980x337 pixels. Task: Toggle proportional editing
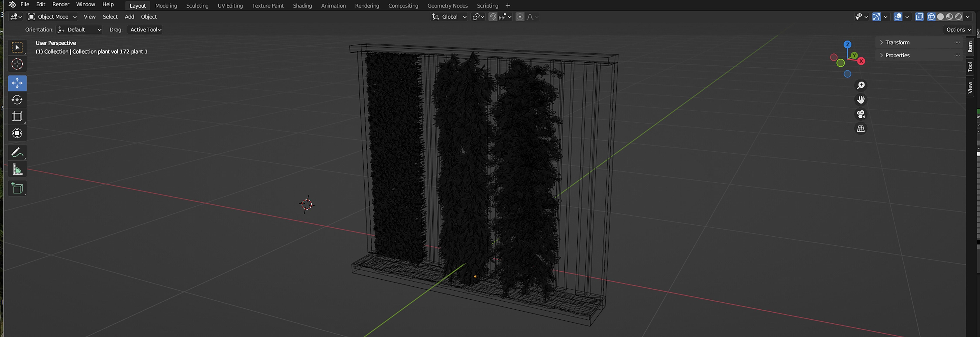[520, 17]
